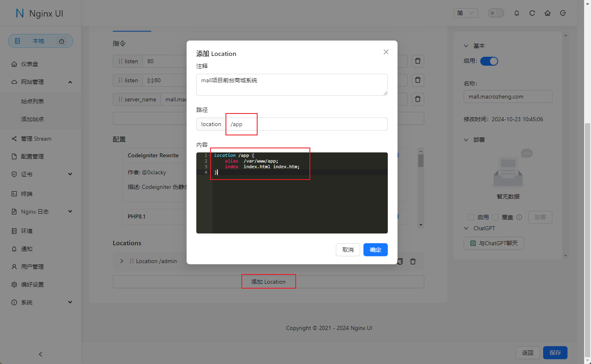Click the reload icon in top bar
This screenshot has height=364, width=591.
[x=532, y=13]
